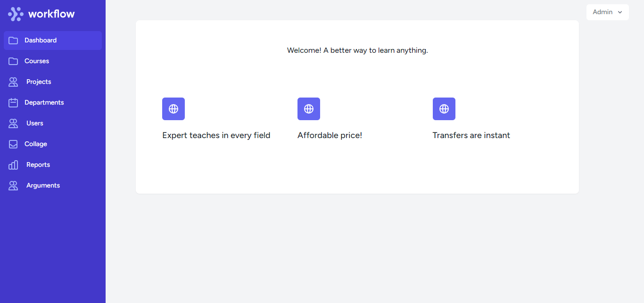The width and height of the screenshot is (644, 303).
Task: Click the Courses folder icon
Action: [x=13, y=61]
